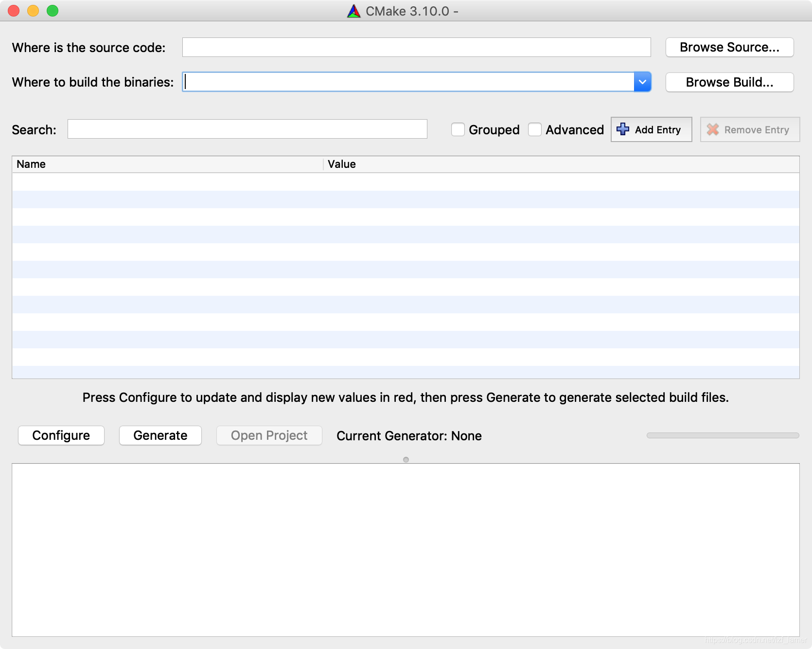
Task: Focus the Search input field
Action: (247, 129)
